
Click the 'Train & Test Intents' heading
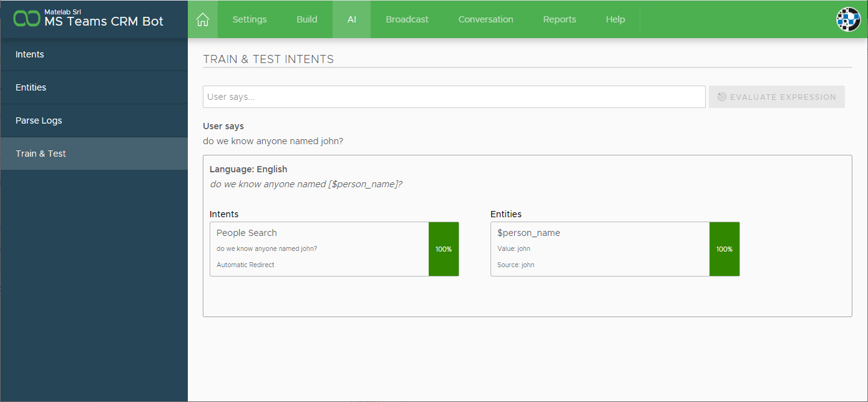(268, 59)
